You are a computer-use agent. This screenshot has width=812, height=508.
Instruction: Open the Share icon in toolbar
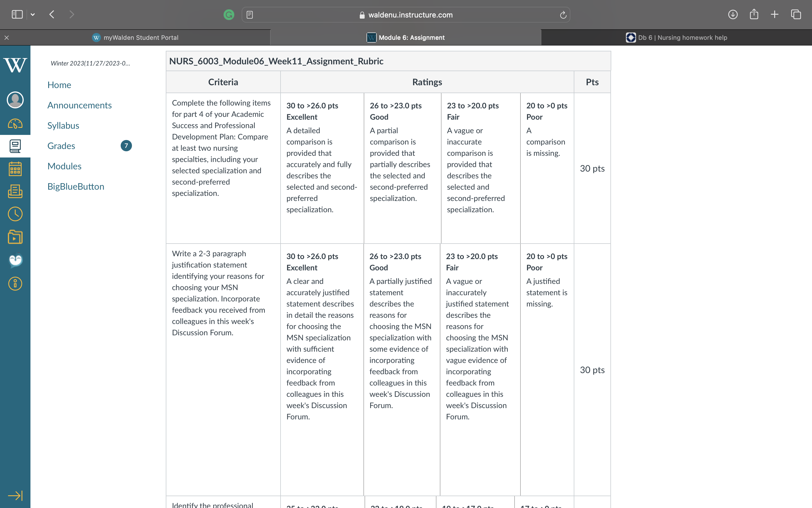[754, 14]
